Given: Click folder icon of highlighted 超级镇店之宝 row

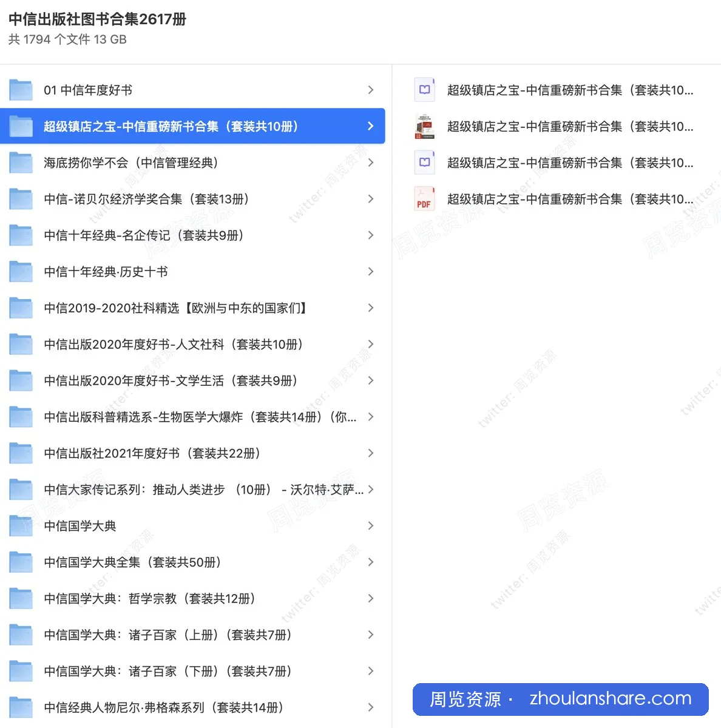Looking at the screenshot, I should [21, 127].
